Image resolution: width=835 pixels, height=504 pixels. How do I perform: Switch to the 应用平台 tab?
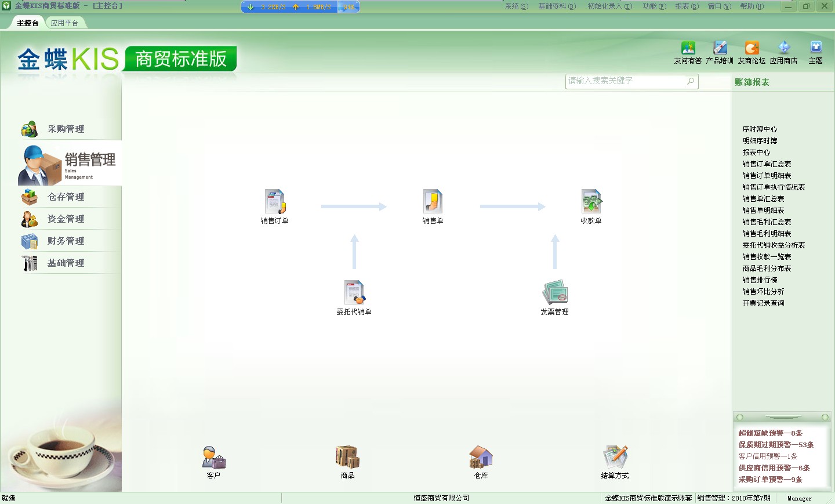click(x=64, y=23)
